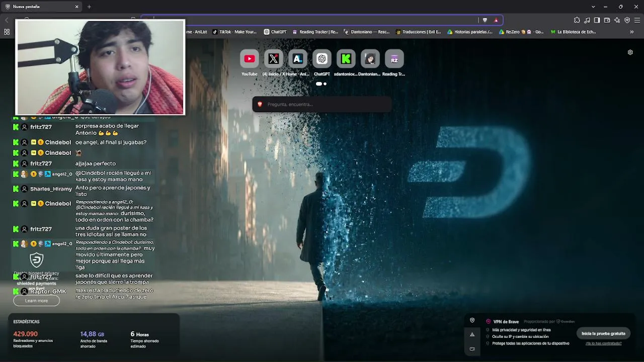The height and width of the screenshot is (362, 644).
Task: Click the Brave Shields icon in address bar
Action: (x=485, y=20)
